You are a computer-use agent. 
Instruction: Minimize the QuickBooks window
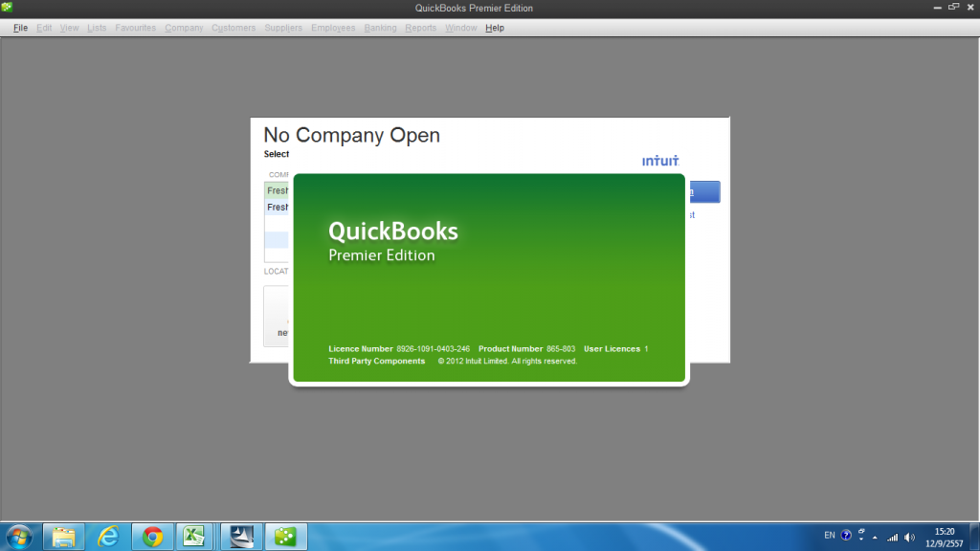938,8
